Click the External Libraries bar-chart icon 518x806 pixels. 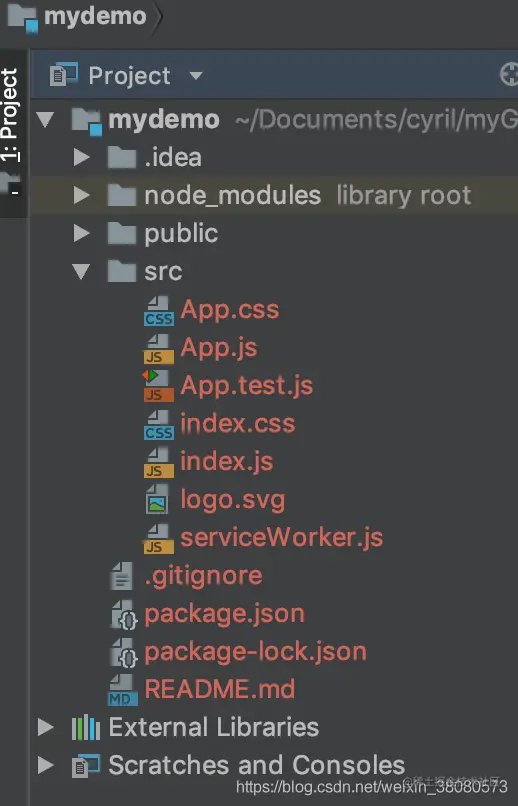(x=86, y=728)
